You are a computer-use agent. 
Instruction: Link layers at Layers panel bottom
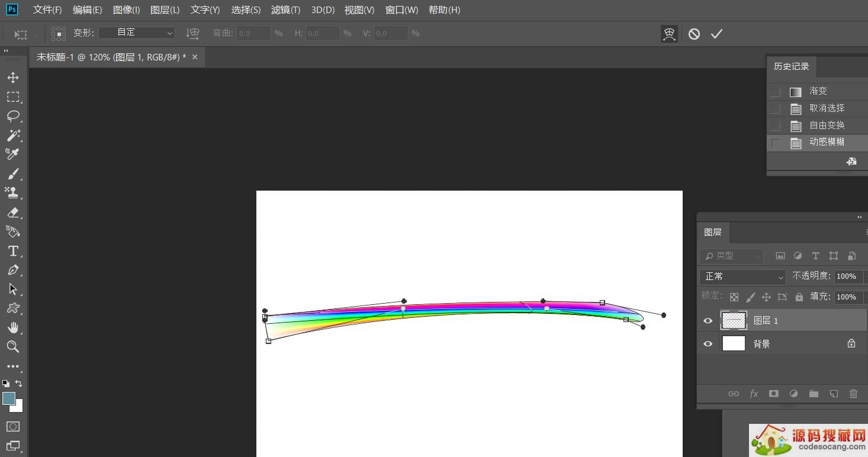[734, 394]
